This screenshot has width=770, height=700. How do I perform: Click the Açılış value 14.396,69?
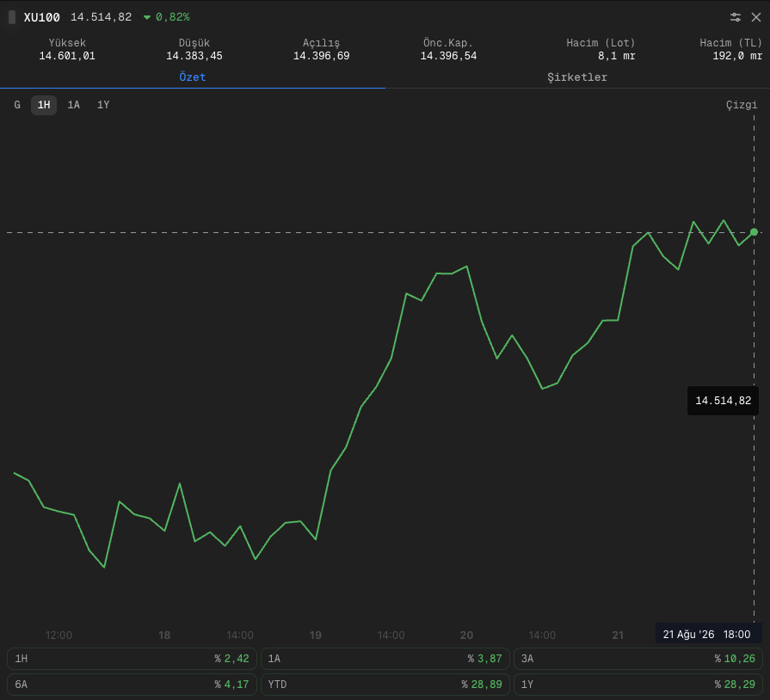tap(321, 56)
